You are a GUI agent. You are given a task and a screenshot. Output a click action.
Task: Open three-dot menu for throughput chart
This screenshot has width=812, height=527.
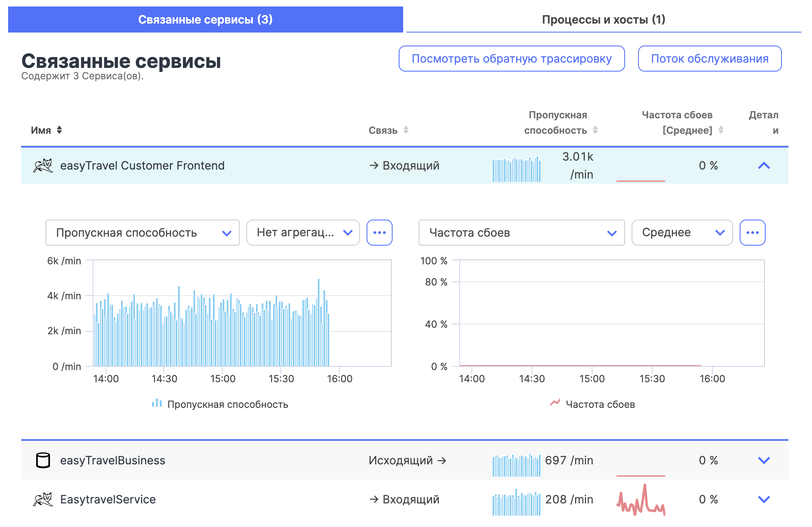click(x=379, y=233)
